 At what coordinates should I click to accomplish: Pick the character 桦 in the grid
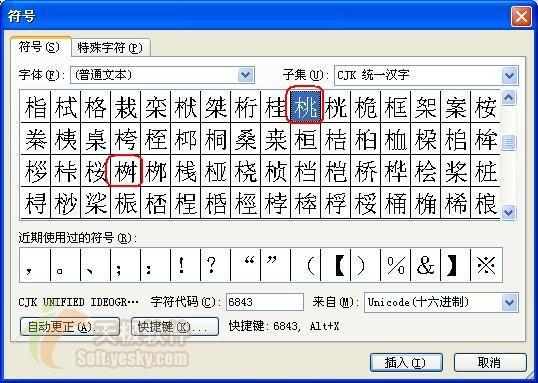point(396,171)
